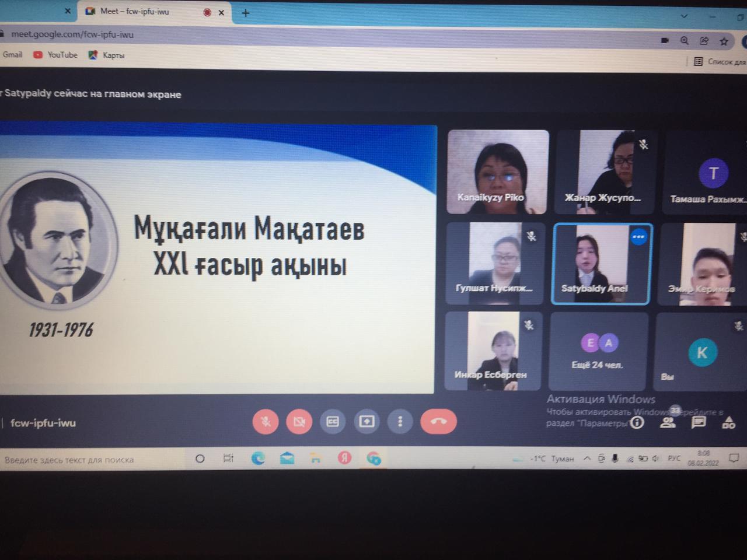Open the Карты bookmark
Screen dimensions: 747x560
[107, 55]
